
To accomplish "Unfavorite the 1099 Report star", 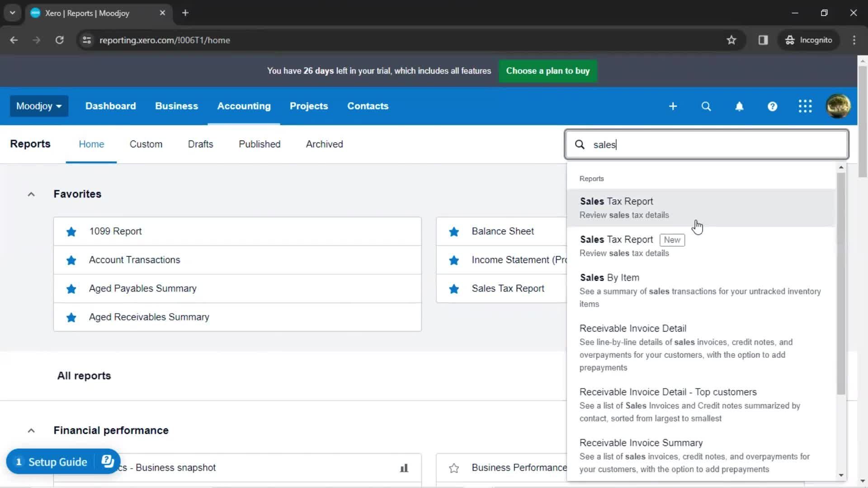I will [71, 232].
